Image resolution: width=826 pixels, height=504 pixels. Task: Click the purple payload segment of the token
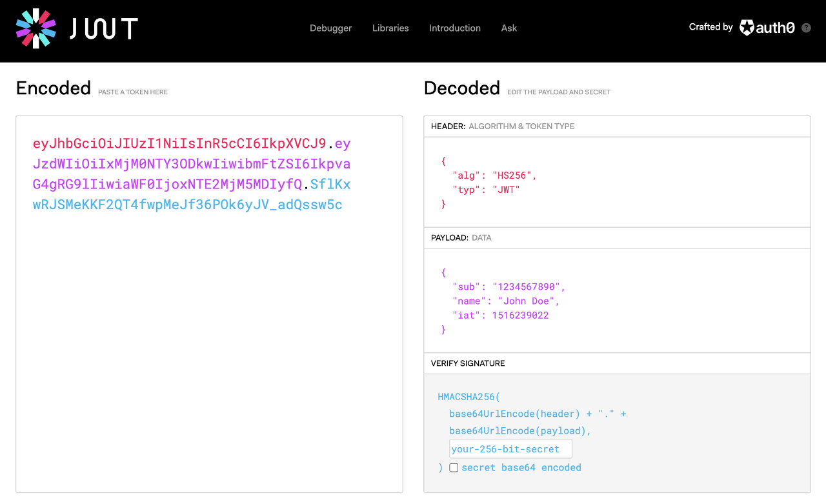coord(192,164)
